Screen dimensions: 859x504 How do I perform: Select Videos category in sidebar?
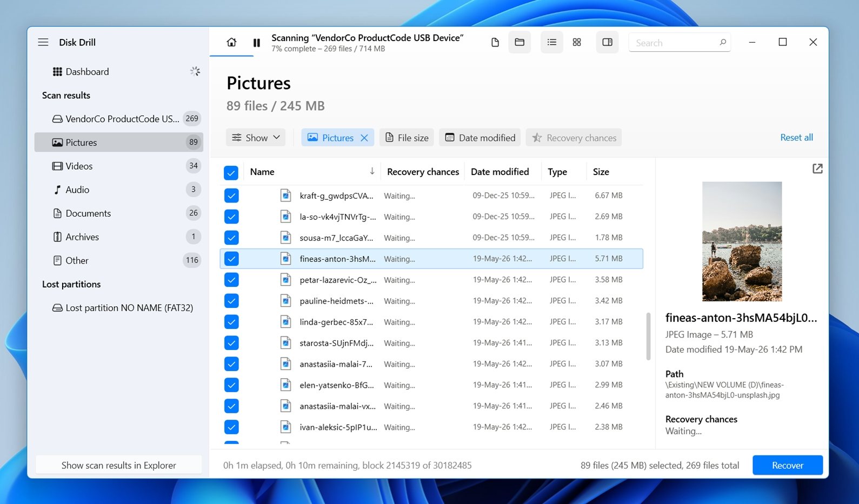(x=119, y=166)
